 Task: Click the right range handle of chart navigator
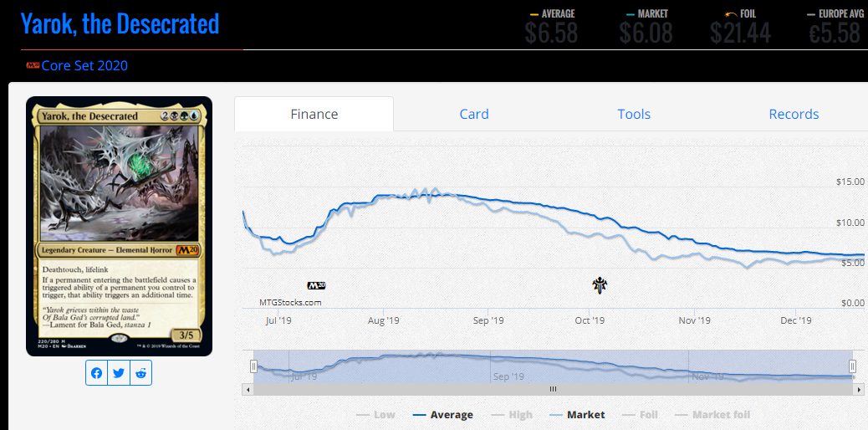[x=853, y=366]
